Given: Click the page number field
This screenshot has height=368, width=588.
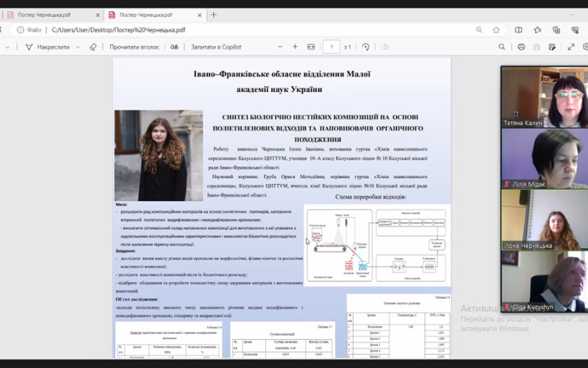Looking at the screenshot, I should click(x=331, y=47).
